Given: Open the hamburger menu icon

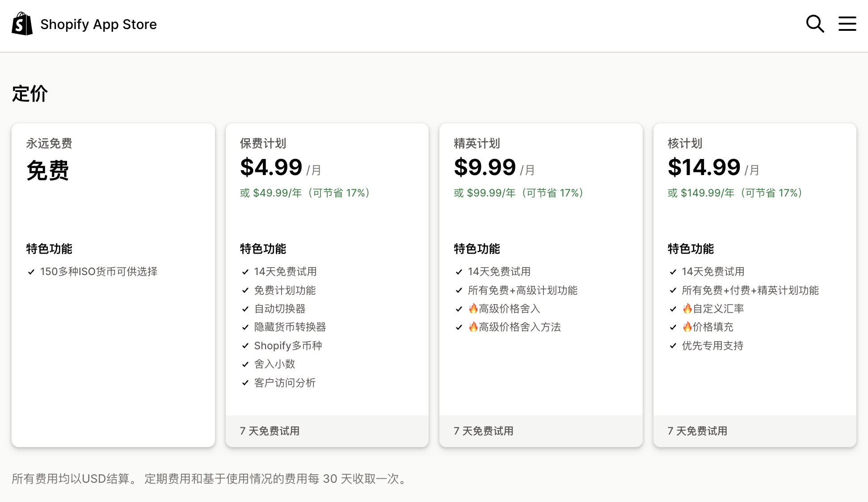Looking at the screenshot, I should click(x=847, y=24).
